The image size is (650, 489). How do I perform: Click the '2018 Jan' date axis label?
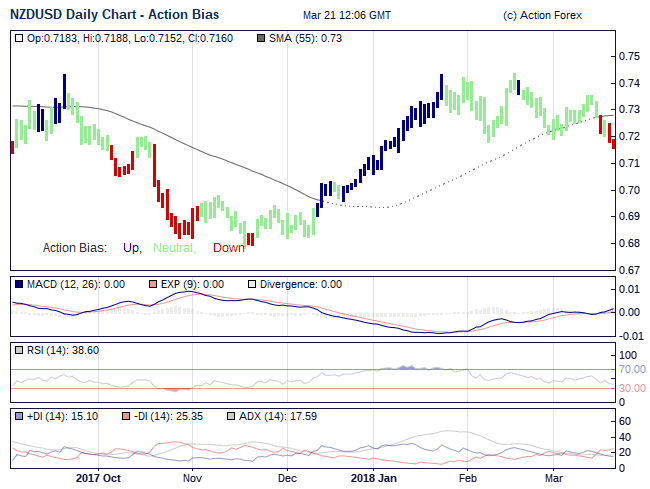374,478
